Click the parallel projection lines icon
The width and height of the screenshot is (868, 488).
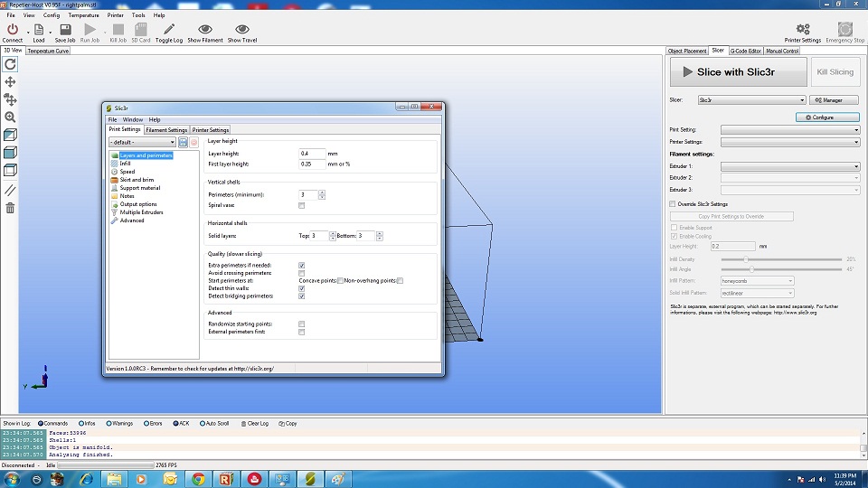pyautogui.click(x=10, y=191)
